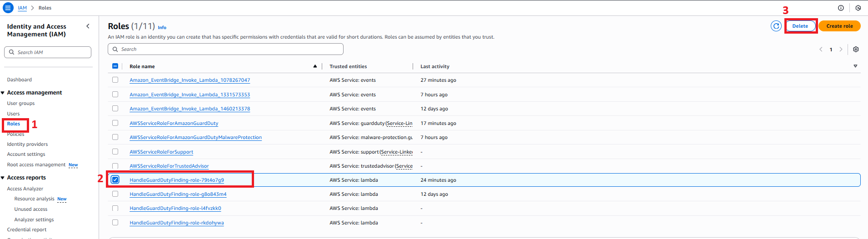Click the '27 minutes ago' last activity cell
Viewport: 868px width, 239px height.
(x=438, y=80)
